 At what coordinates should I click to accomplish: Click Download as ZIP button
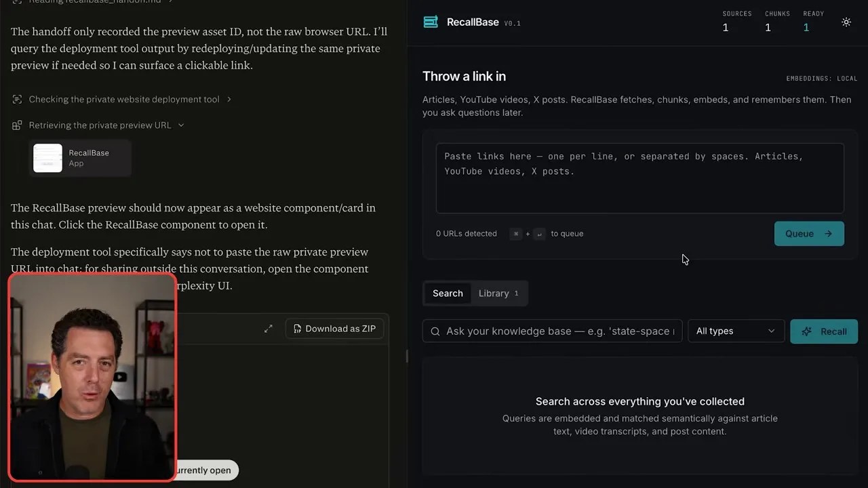pyautogui.click(x=335, y=329)
